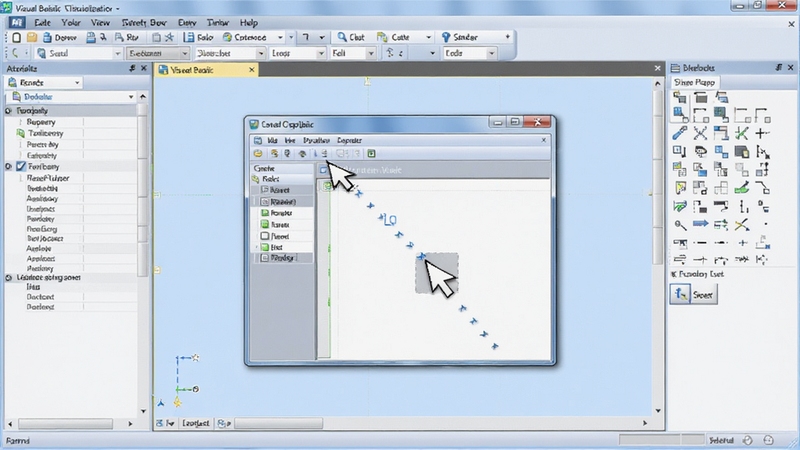The image size is (800, 450).
Task: Select the black plus crosshair tool in right palette
Action: pos(762,133)
